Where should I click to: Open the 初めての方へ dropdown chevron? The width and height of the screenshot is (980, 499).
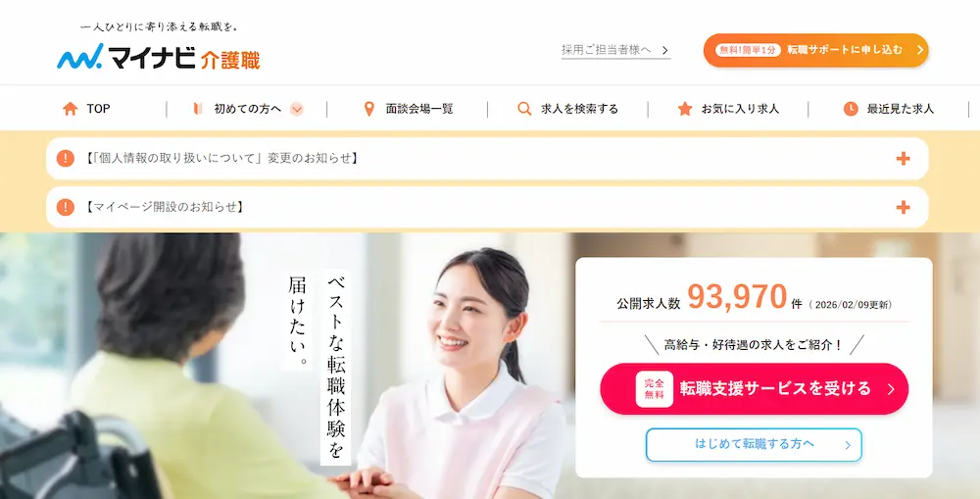297,110
